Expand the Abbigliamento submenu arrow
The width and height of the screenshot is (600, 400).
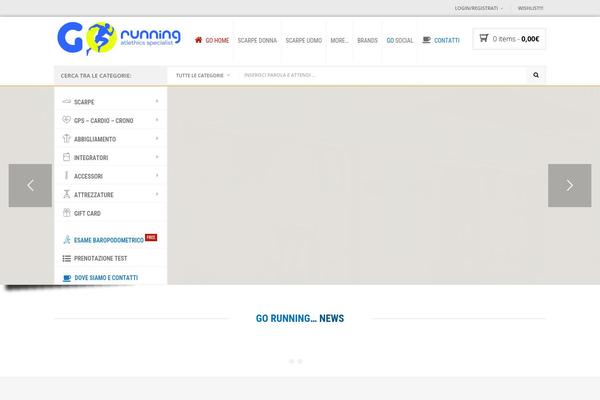click(x=157, y=139)
